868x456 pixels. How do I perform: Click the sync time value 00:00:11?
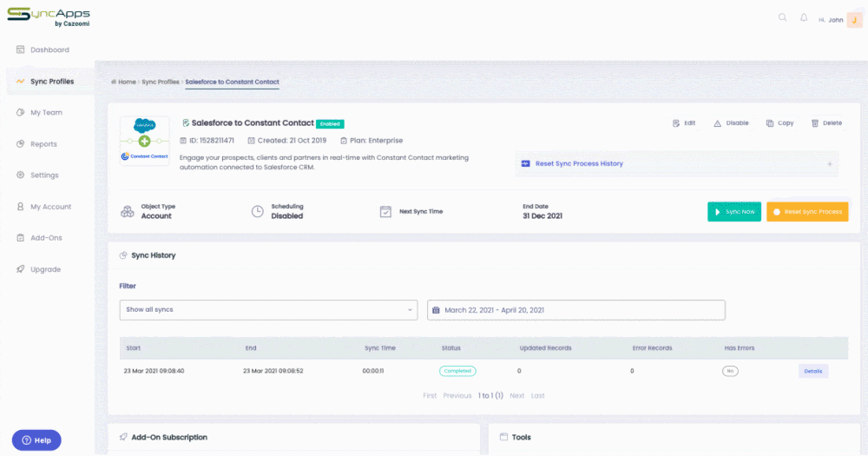point(373,371)
